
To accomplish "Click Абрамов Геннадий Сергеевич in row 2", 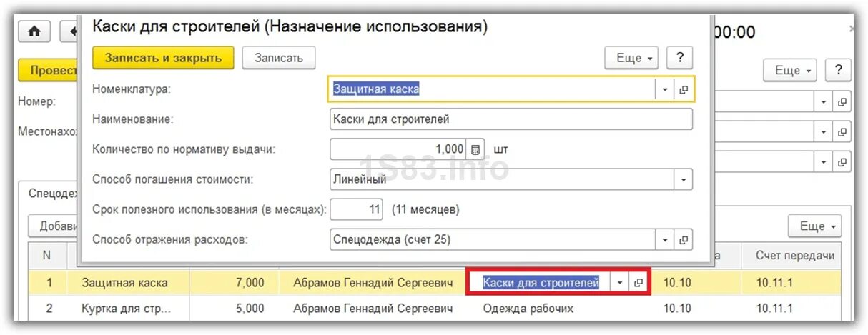I will pyautogui.click(x=373, y=309).
